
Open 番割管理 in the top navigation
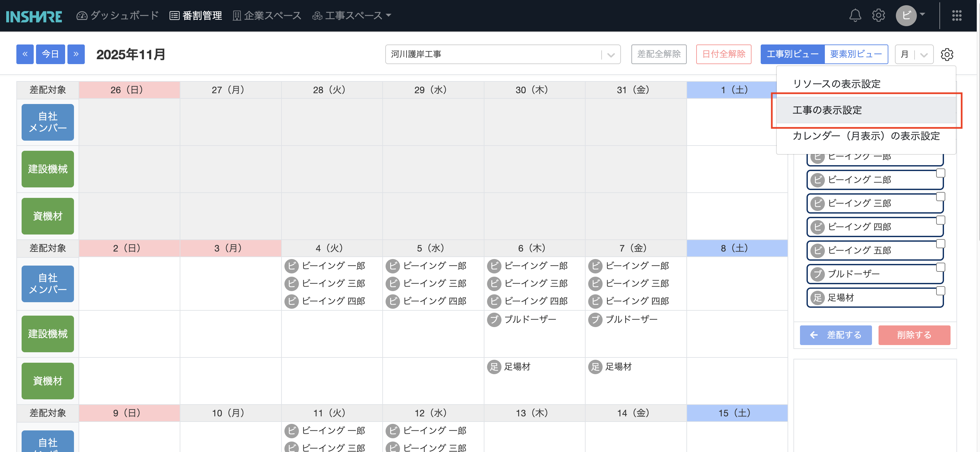pyautogui.click(x=195, y=16)
